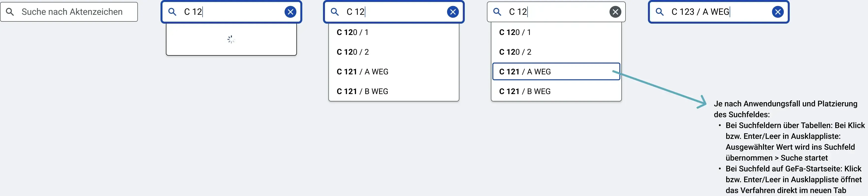Select the highlighted 'C 121 / A WEG' suggestion
The height and width of the screenshot is (196, 868).
[556, 71]
